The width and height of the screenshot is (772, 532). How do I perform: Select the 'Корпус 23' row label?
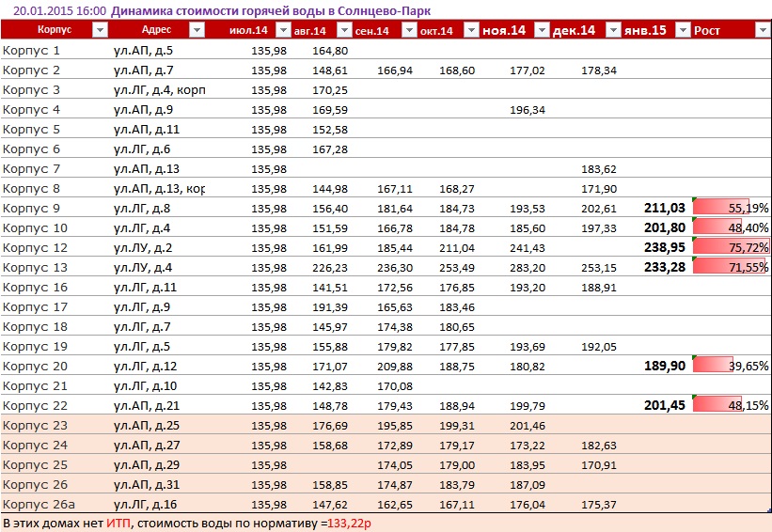[35, 425]
